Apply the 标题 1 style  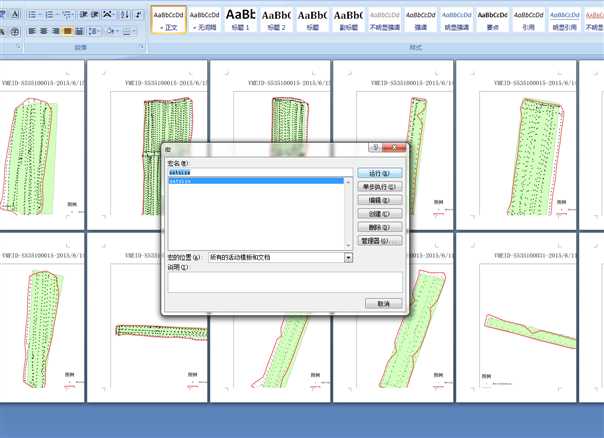(x=240, y=20)
